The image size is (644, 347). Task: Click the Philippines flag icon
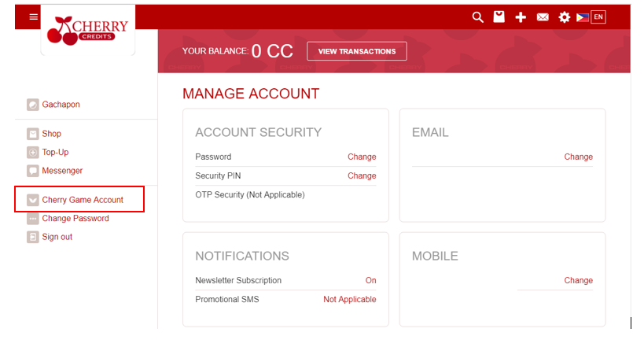point(583,17)
